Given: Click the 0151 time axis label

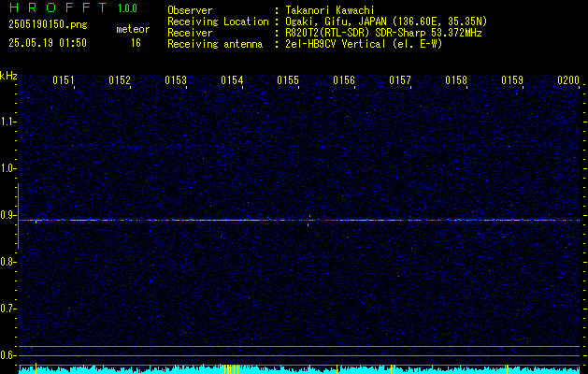Looking at the screenshot, I should coord(63,80).
